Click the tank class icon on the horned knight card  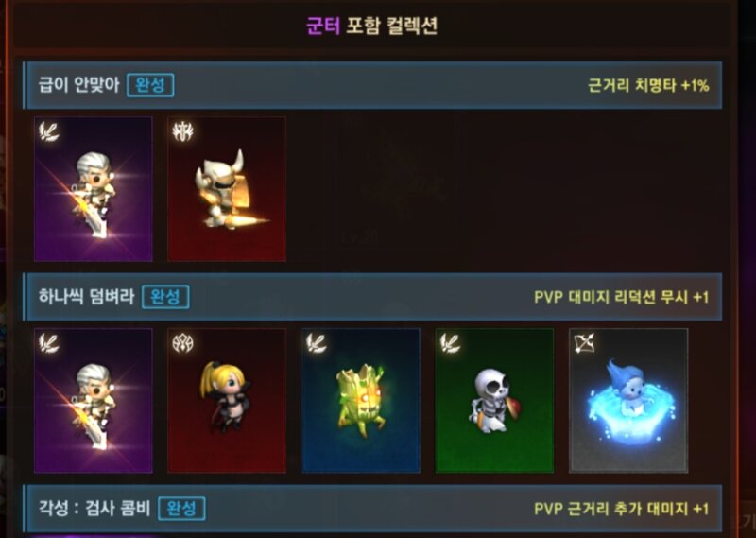(x=182, y=131)
